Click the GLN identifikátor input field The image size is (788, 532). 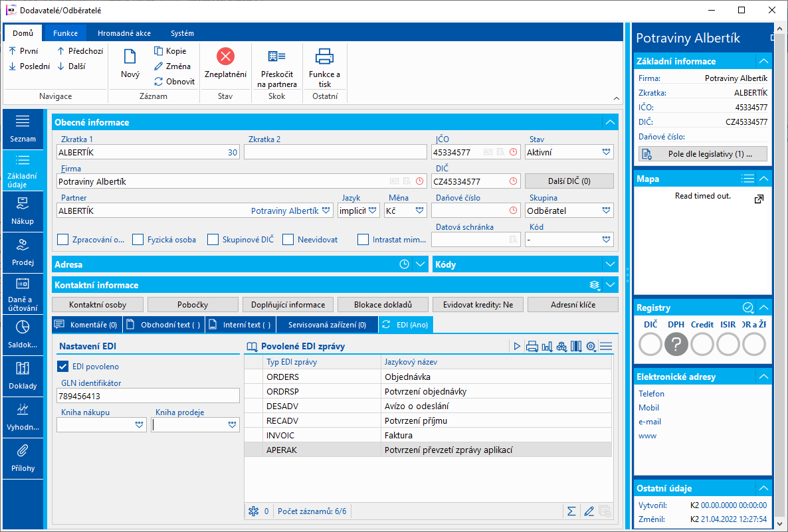coord(148,396)
